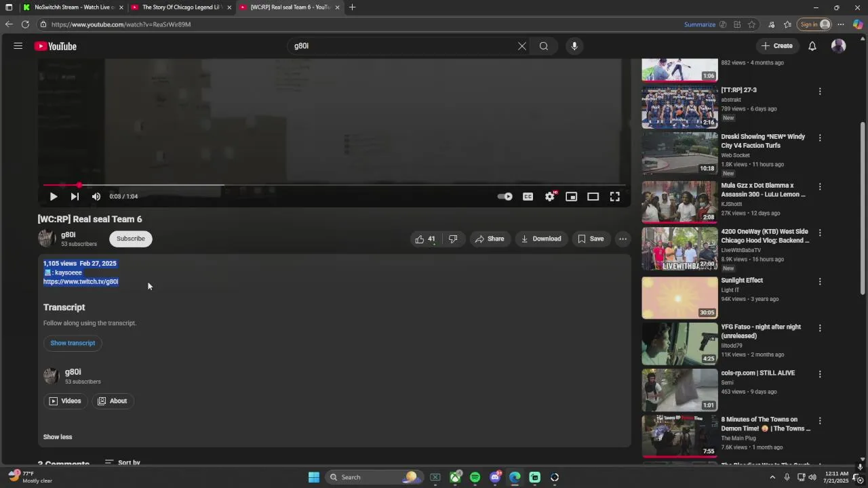Open menu for [TT:RP] 27-3
The image size is (868, 488).
click(820, 91)
